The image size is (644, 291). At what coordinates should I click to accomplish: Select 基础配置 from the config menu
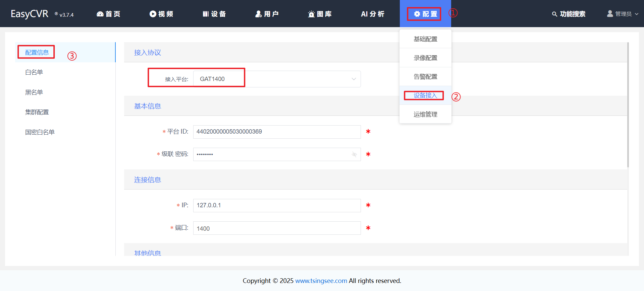425,39
